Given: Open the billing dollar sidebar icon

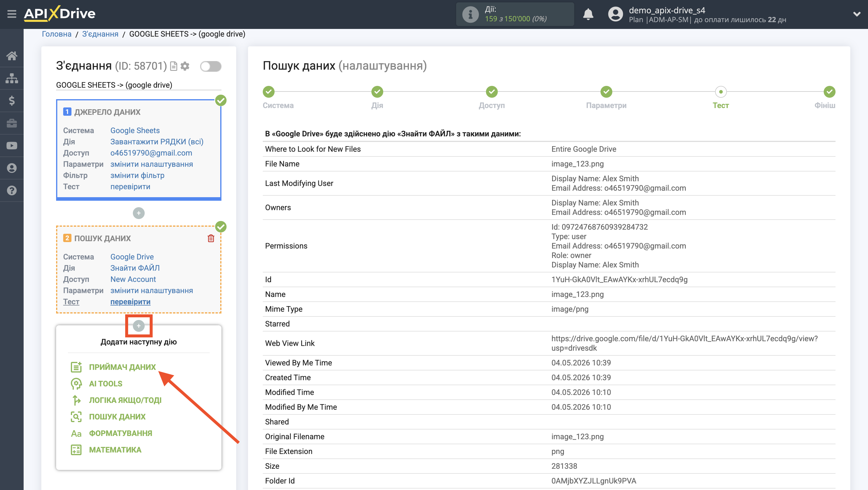Looking at the screenshot, I should [x=12, y=100].
